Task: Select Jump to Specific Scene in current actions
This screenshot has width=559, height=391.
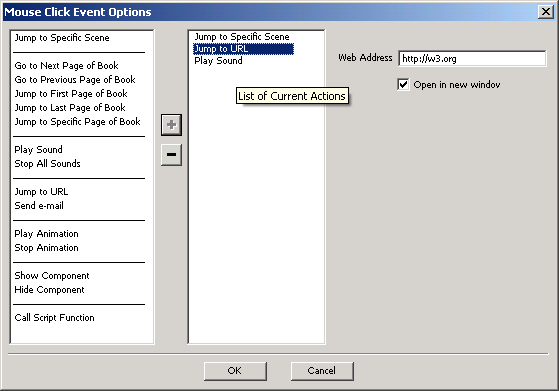Action: coord(242,37)
